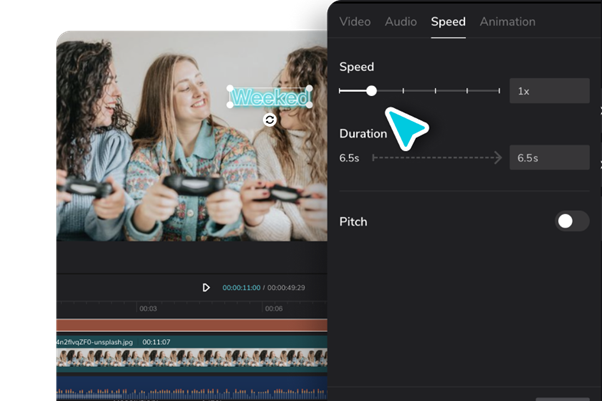Click the 00:03 marker on timeline ruler
The height and width of the screenshot is (401, 602).
click(148, 308)
